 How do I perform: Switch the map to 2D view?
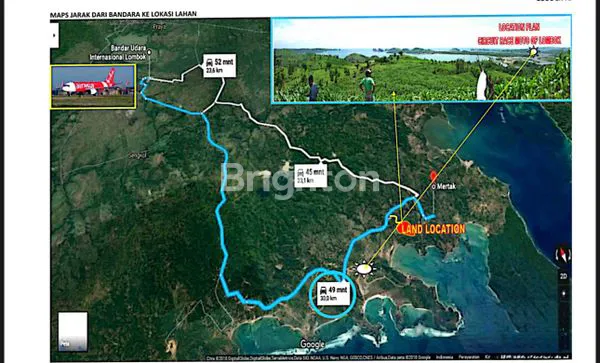tap(563, 277)
